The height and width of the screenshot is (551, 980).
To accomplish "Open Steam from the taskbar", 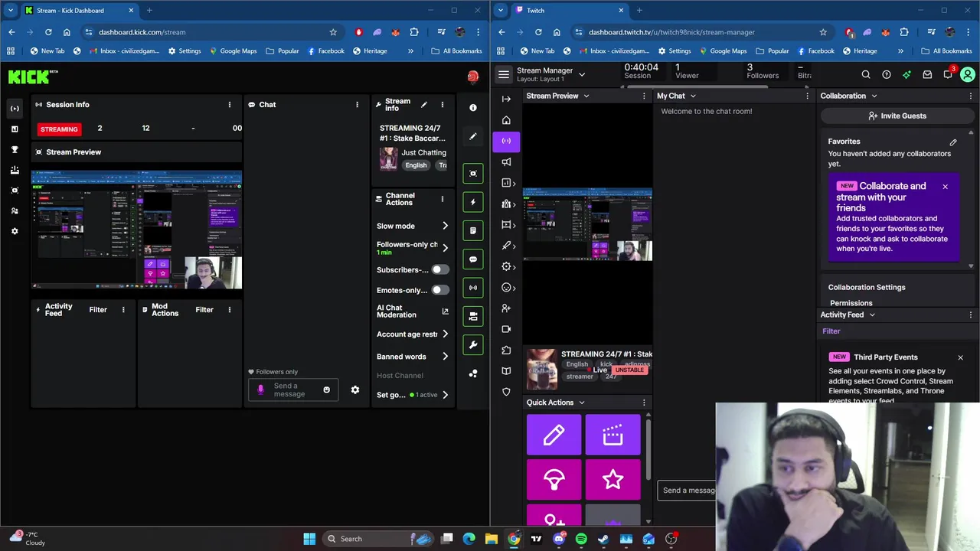I will [603, 539].
